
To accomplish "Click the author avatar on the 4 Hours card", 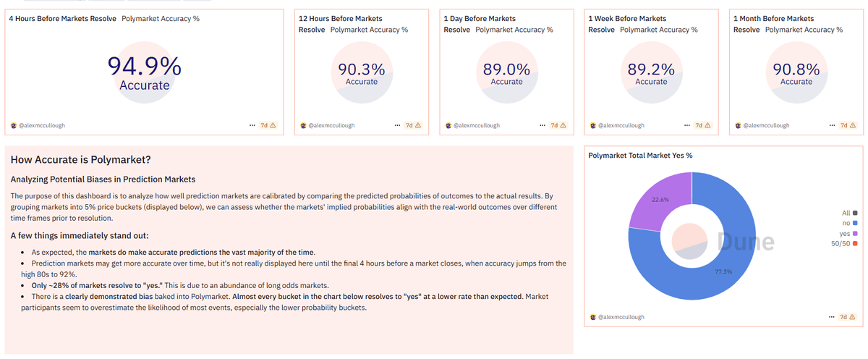I will click(x=13, y=125).
